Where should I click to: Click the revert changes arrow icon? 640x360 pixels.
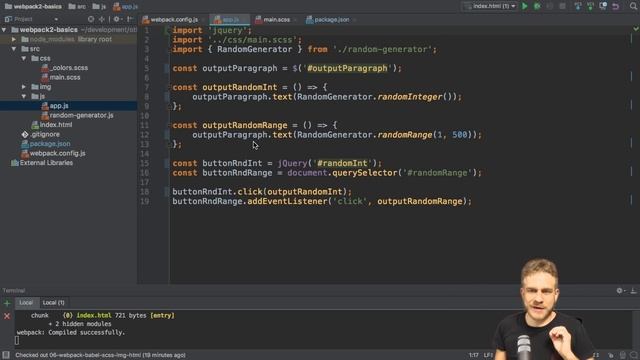tap(616, 6)
